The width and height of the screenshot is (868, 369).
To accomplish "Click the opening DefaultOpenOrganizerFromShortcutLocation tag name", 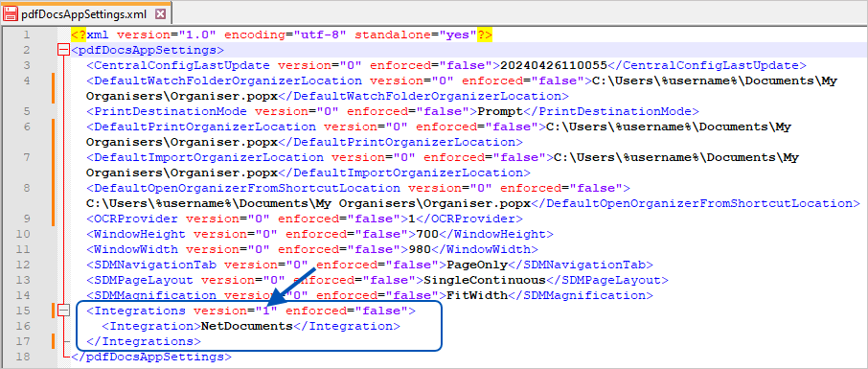I will [247, 188].
